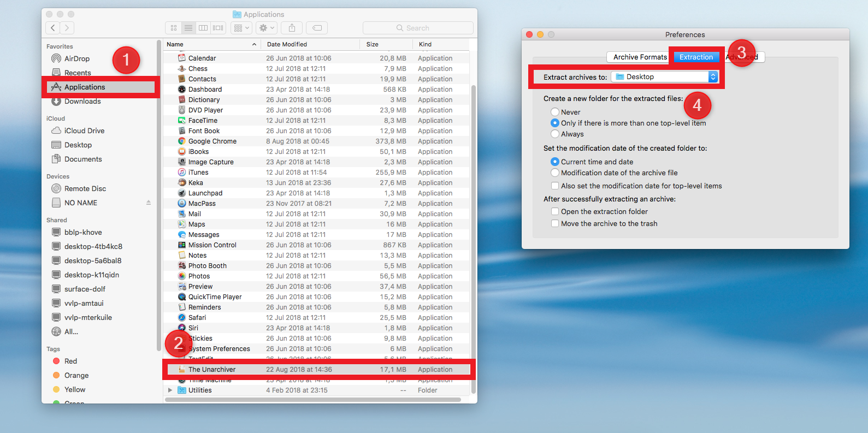Viewport: 868px width, 433px height.
Task: Enable Move the archive to the trash
Action: point(555,223)
